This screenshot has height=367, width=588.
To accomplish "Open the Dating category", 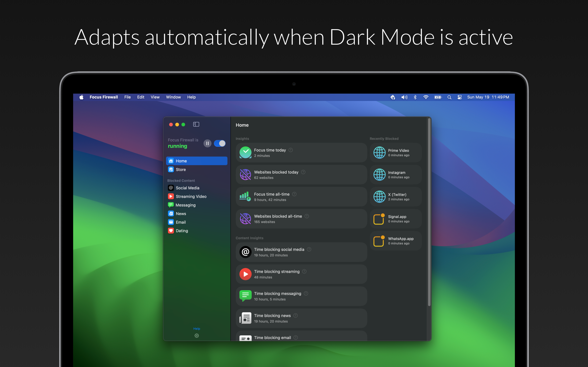I will [x=197, y=231].
